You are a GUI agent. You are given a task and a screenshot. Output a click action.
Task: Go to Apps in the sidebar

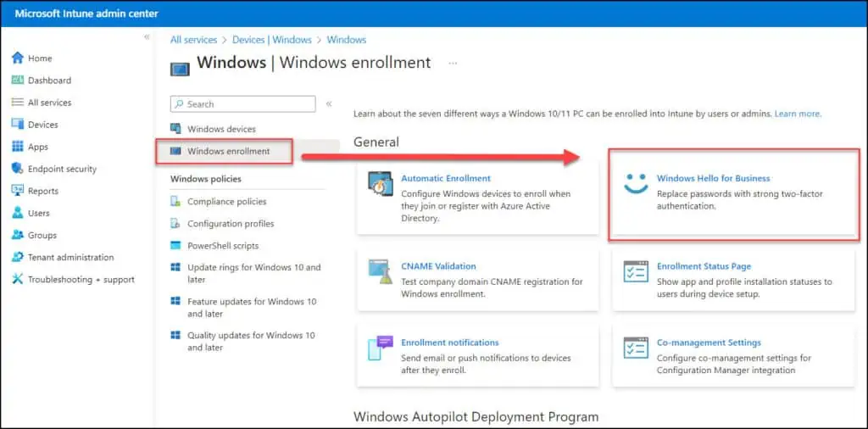coord(38,147)
